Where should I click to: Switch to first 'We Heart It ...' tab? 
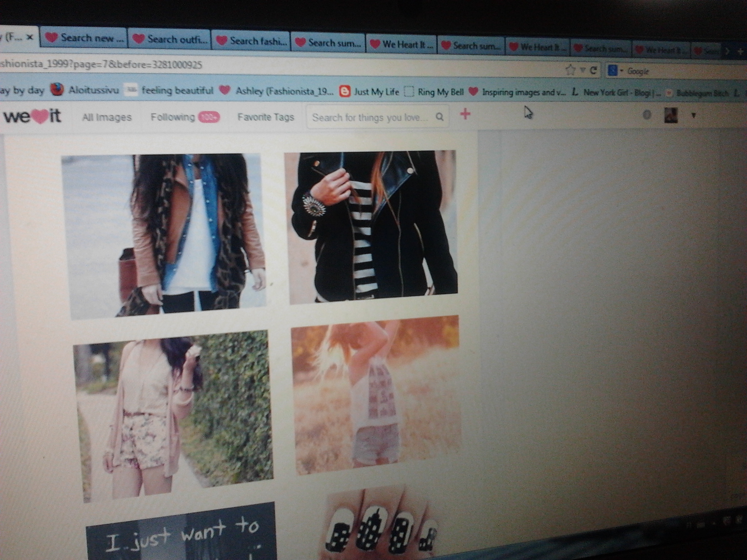click(x=401, y=44)
